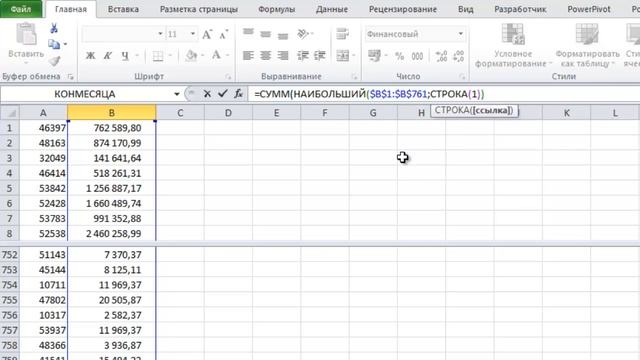
Task: Apply thousands separator 000 icon
Action: pos(417,56)
